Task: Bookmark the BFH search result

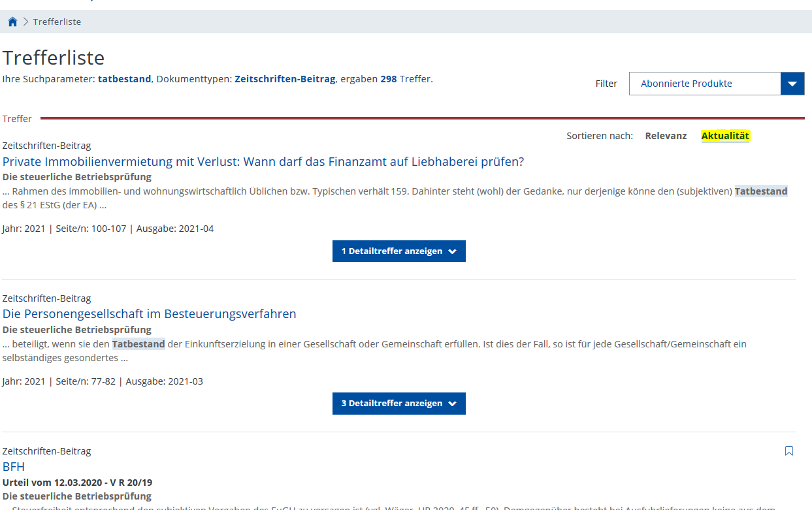Action: coord(788,451)
